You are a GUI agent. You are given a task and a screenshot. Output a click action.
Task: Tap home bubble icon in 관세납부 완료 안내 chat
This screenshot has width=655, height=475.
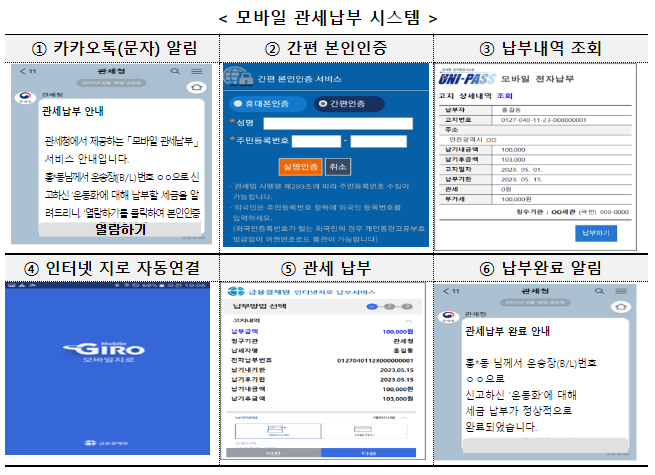click(x=621, y=307)
